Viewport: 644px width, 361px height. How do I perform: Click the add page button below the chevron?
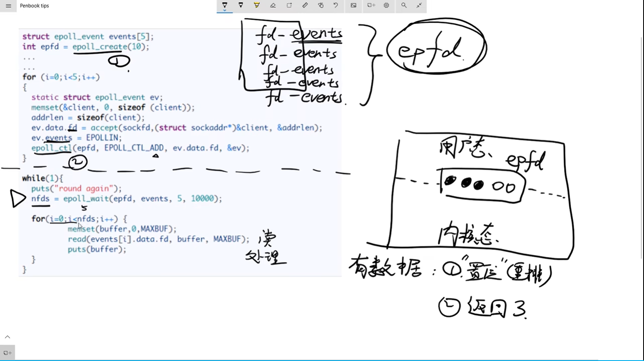(7, 353)
